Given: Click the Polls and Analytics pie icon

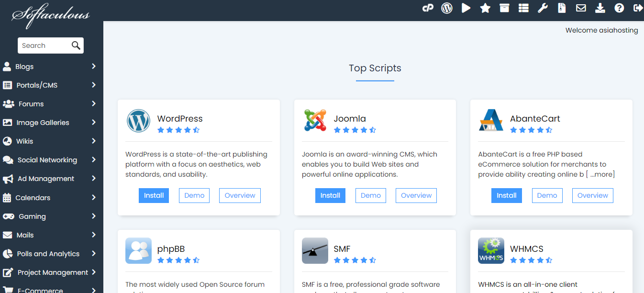Looking at the screenshot, I should [x=8, y=254].
